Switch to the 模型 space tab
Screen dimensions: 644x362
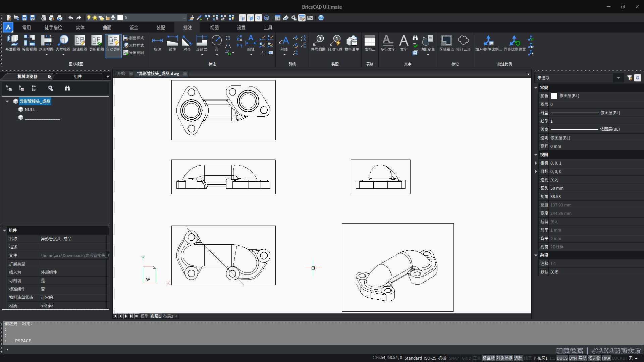144,316
